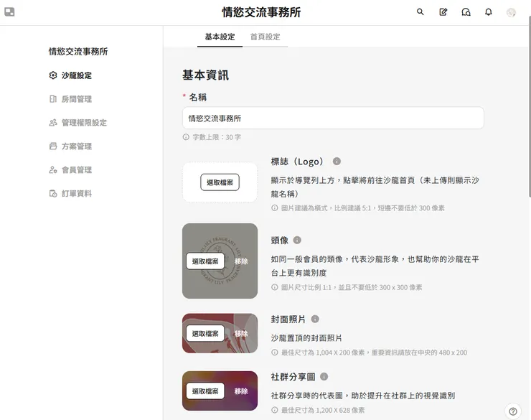Click 選取檔案 on the 頭像 image
This screenshot has height=420, width=531.
pos(205,261)
